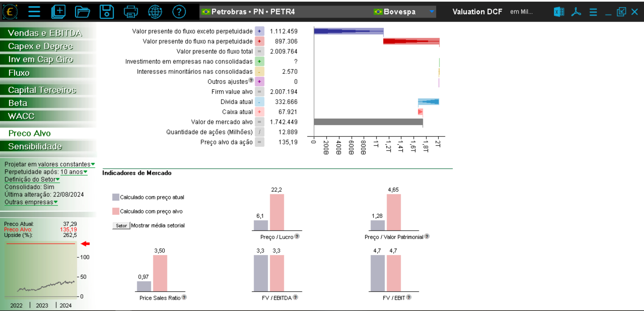
Task: Click Setor button for sector average
Action: [x=121, y=226]
